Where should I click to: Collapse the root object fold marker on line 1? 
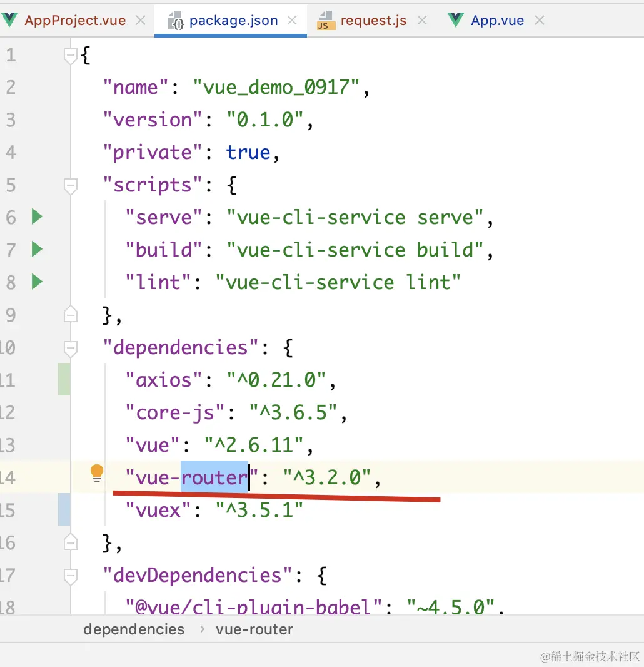(x=70, y=55)
